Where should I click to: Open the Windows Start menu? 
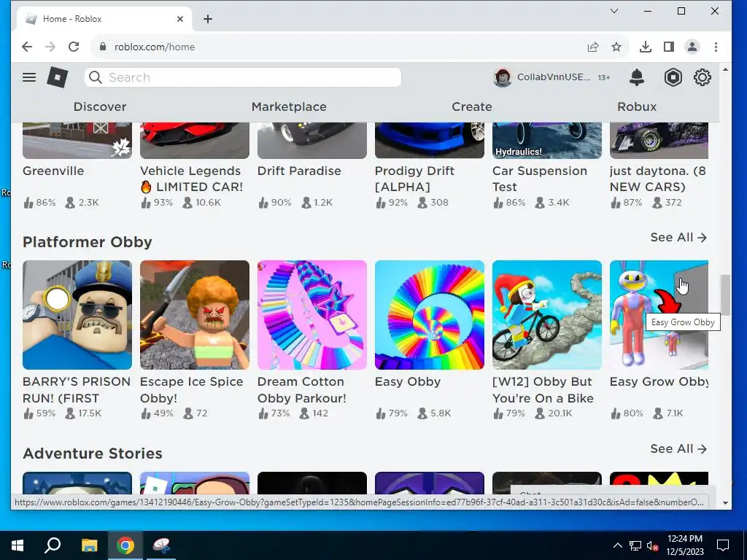pos(18,545)
